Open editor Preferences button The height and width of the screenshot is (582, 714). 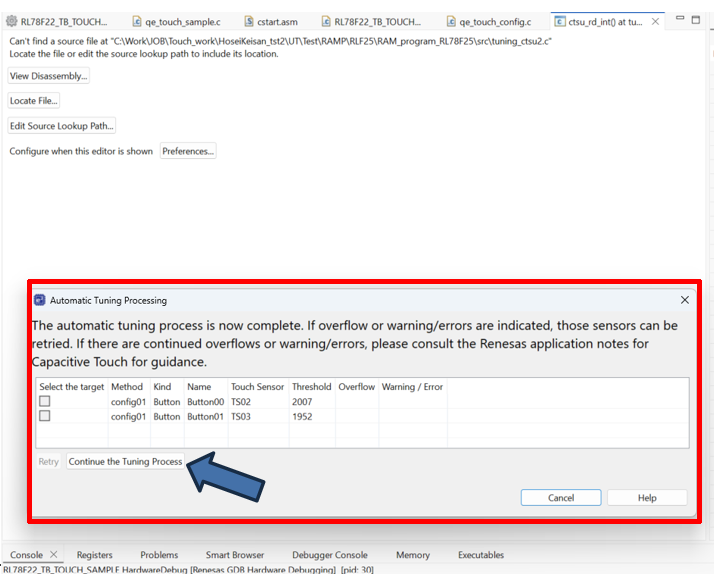[188, 151]
